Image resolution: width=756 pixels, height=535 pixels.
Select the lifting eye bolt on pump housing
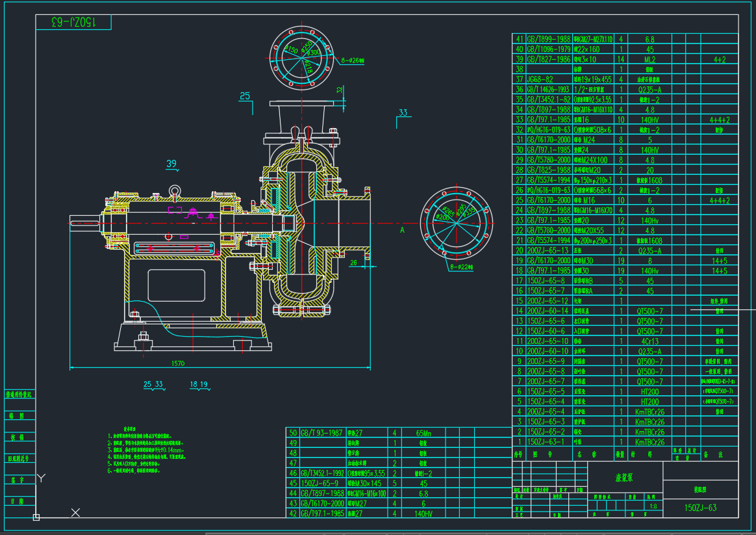(x=175, y=190)
